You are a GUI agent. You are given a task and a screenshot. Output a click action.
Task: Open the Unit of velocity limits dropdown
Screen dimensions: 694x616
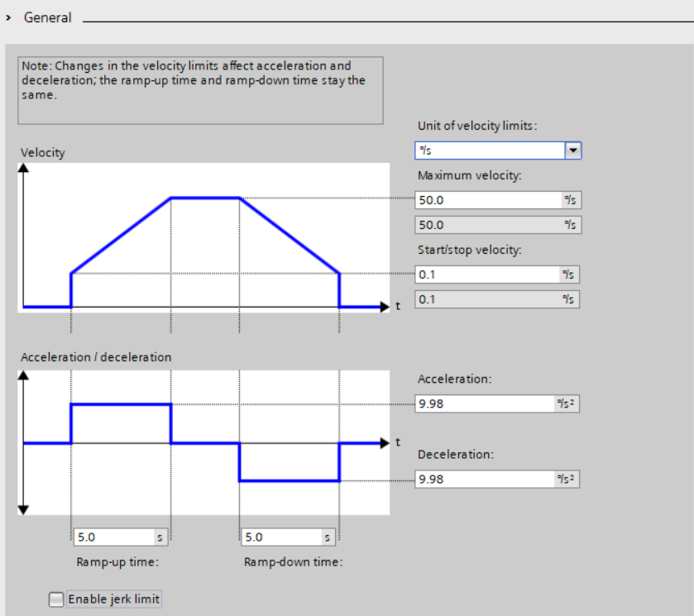click(x=572, y=150)
